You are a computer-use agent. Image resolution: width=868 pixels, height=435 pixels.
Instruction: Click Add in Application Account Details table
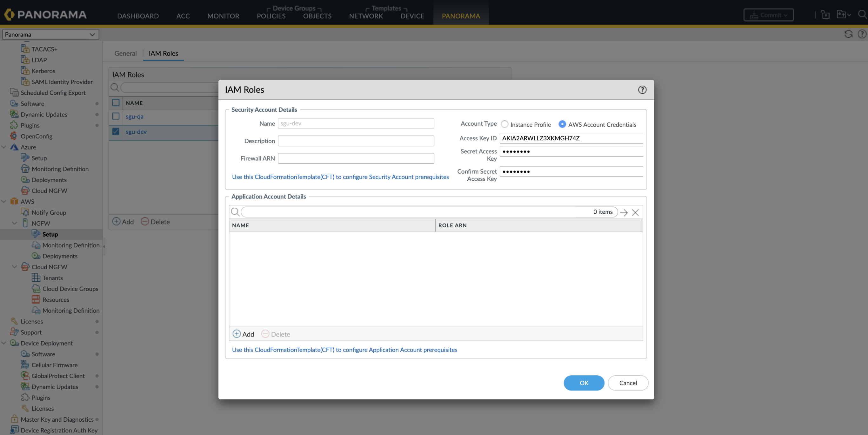click(243, 334)
